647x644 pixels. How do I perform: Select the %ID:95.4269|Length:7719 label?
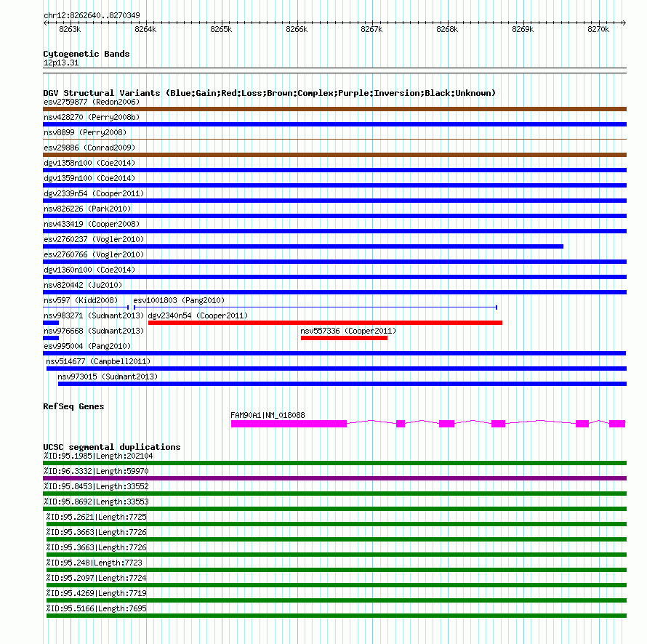(x=96, y=593)
